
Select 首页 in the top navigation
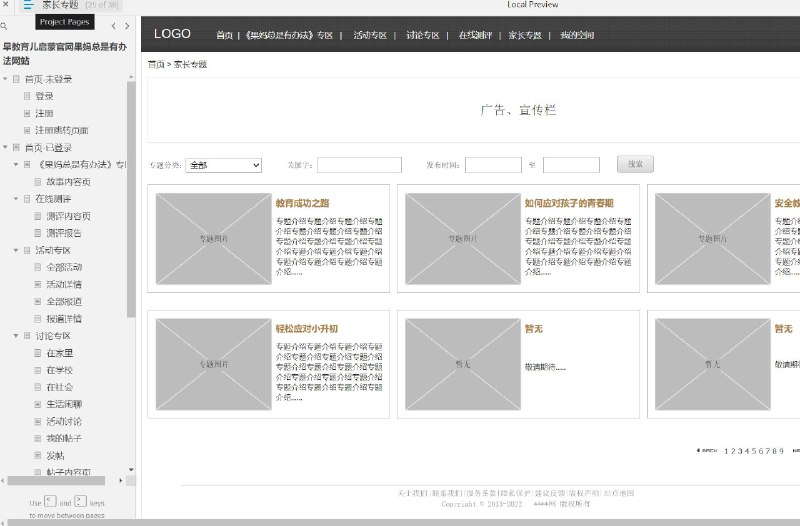tap(224, 35)
